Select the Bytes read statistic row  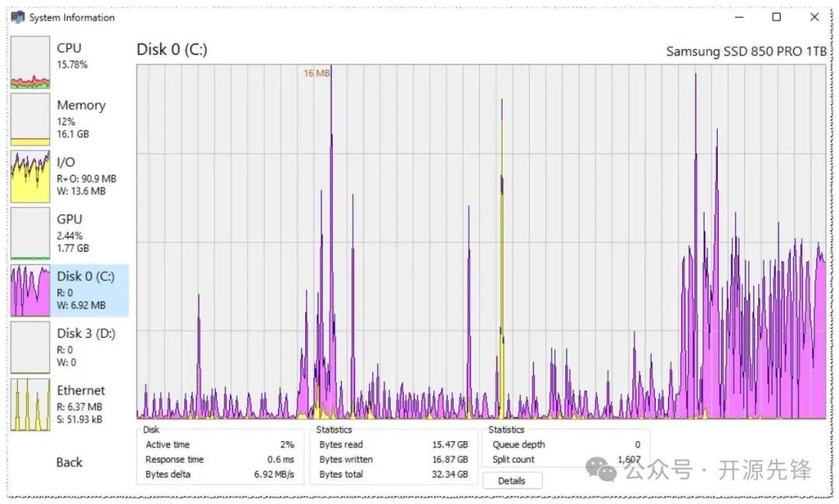(x=393, y=445)
